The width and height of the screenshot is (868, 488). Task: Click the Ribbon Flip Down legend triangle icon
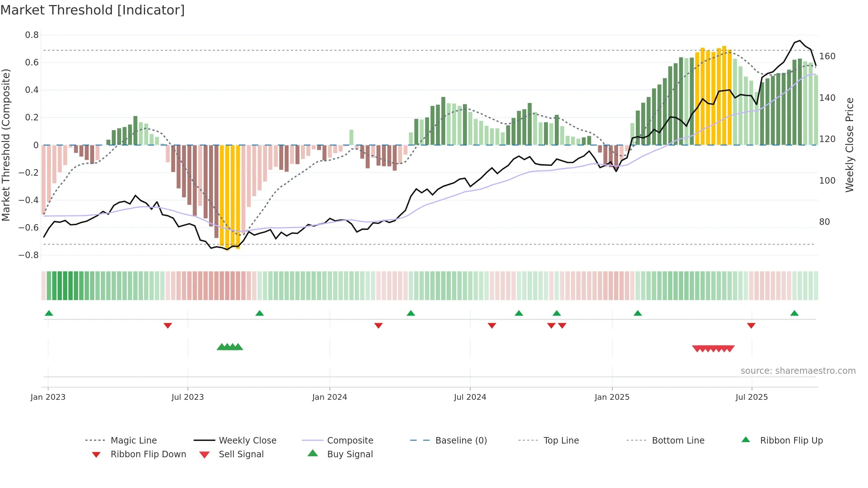point(96,455)
